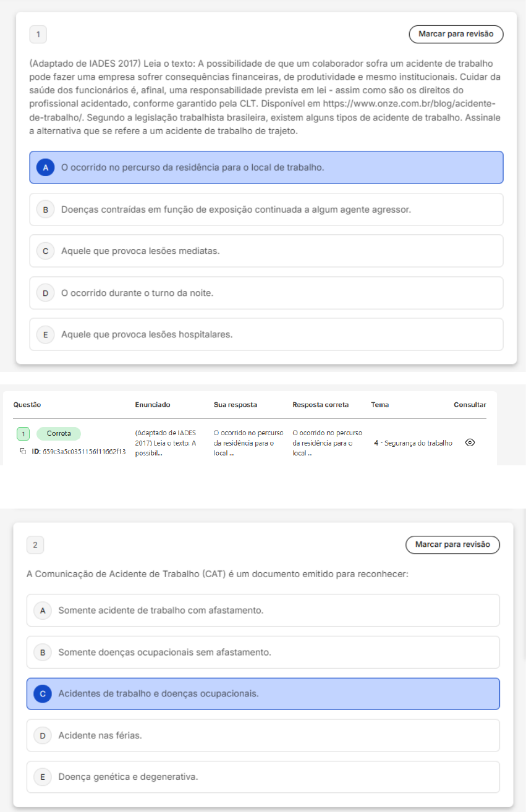Click the green 'Correta' status badge
Screen dimensions: 526x812
59,434
